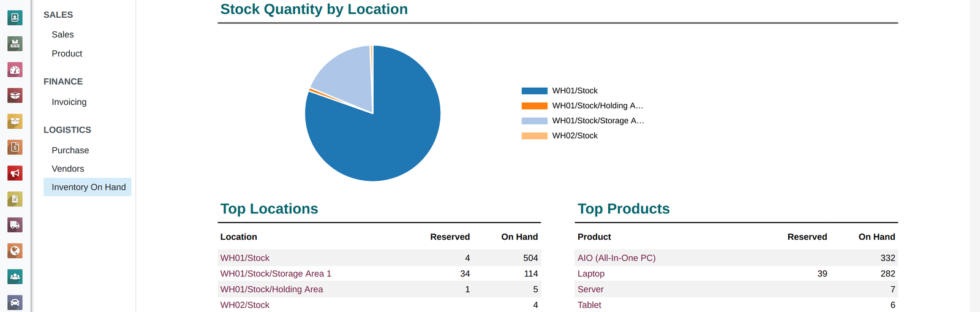
Task: Click the LOGISTICS section header
Action: pyautogui.click(x=67, y=130)
